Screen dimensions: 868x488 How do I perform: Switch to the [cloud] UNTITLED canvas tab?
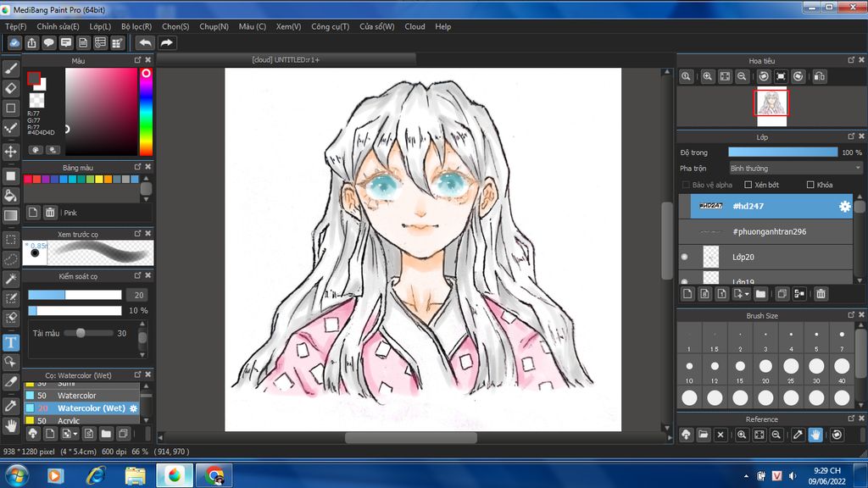pos(286,60)
